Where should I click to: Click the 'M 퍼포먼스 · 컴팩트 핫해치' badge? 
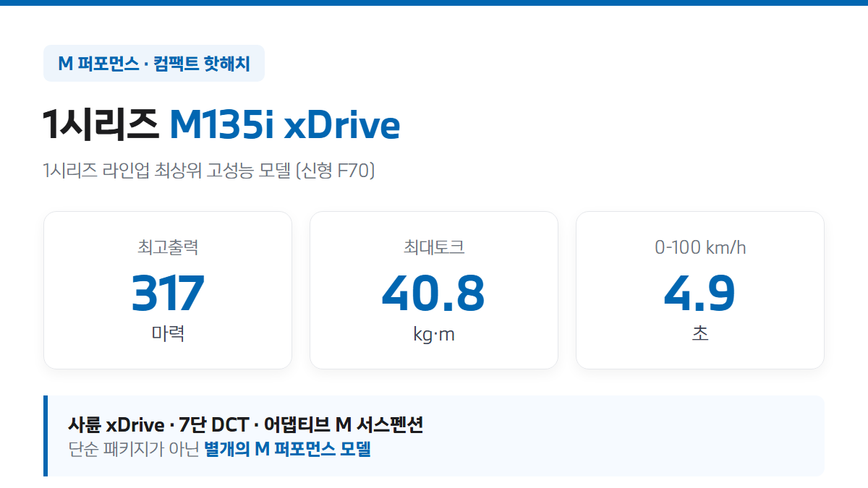(154, 64)
